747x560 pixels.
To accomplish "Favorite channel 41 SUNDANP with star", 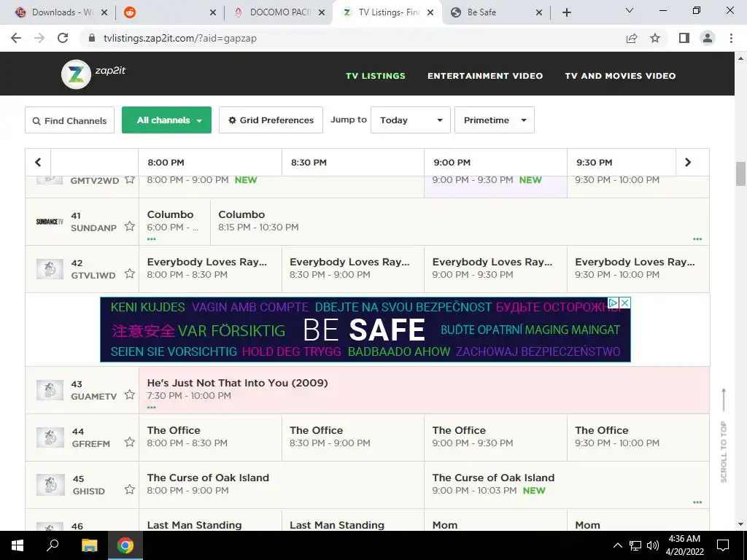I will click(x=130, y=226).
